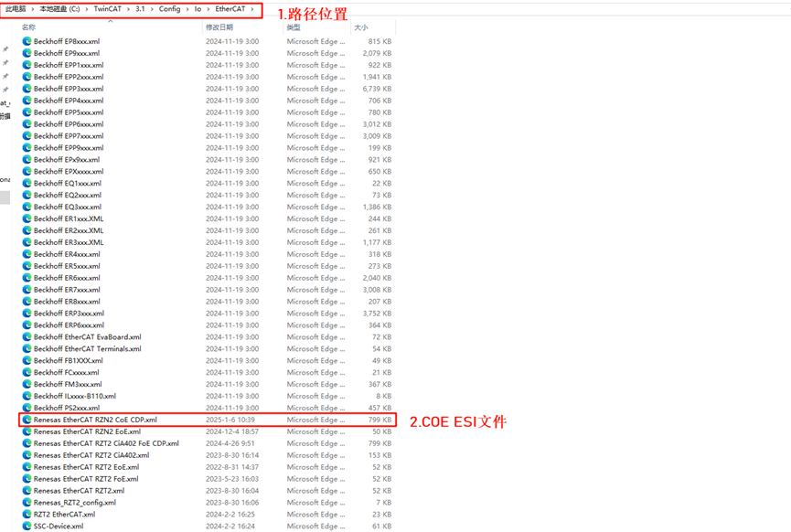Click the icon next to Beckhoff ER3xxx.XML
Viewport: 791px width, 532px height.
point(27,242)
